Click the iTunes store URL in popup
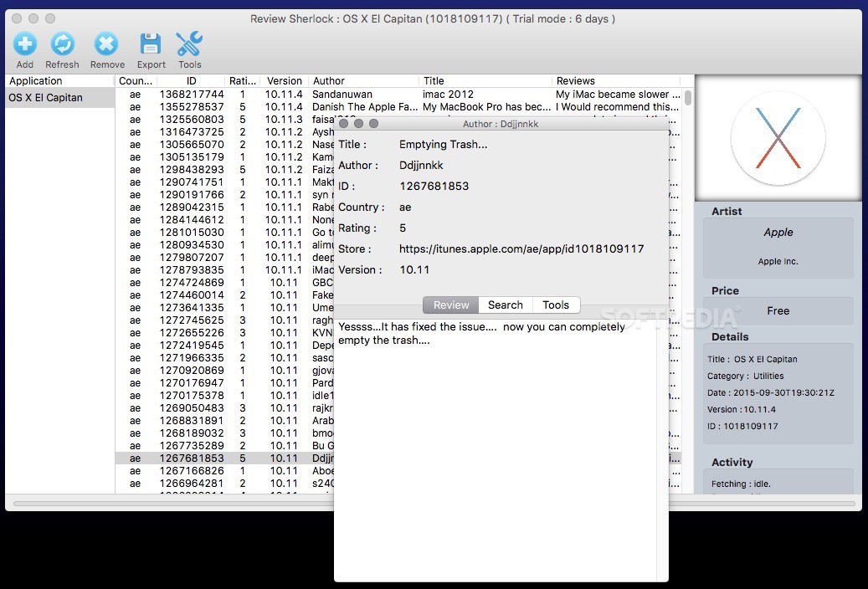This screenshot has width=868, height=589. pyautogui.click(x=521, y=249)
